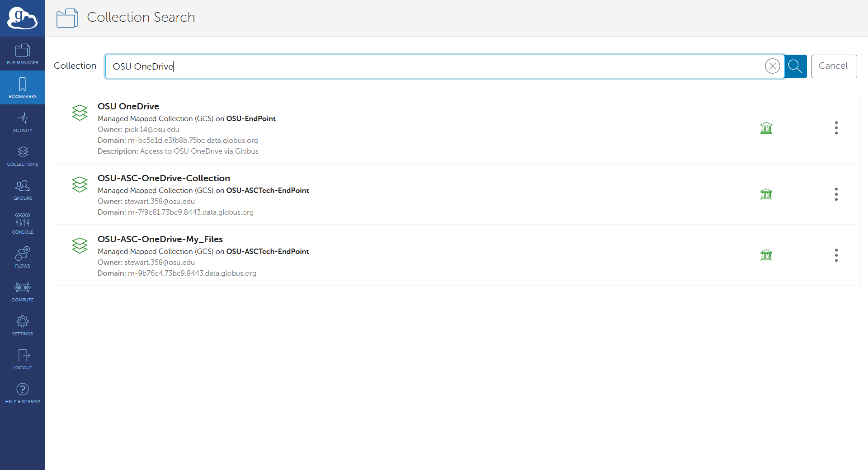Open Settings in sidebar

[23, 325]
